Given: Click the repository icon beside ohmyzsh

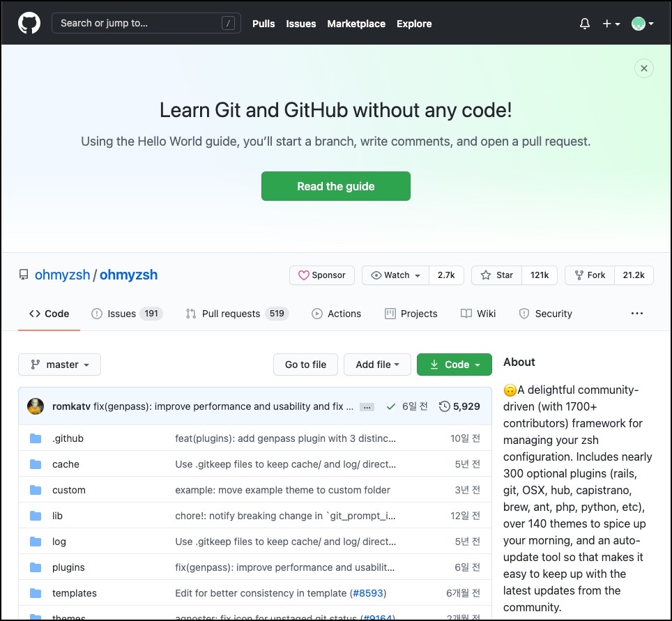Looking at the screenshot, I should click(24, 275).
